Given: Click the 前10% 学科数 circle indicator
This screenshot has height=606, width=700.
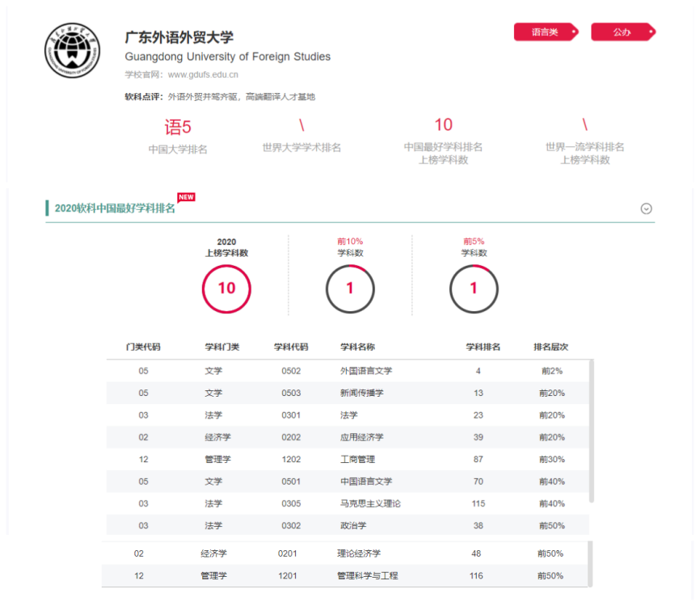Looking at the screenshot, I should (x=350, y=288).
